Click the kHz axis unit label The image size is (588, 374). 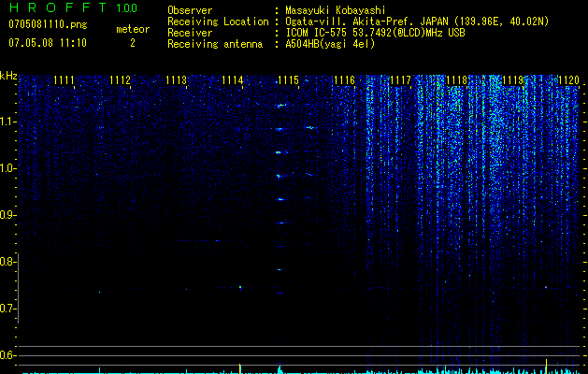point(8,76)
